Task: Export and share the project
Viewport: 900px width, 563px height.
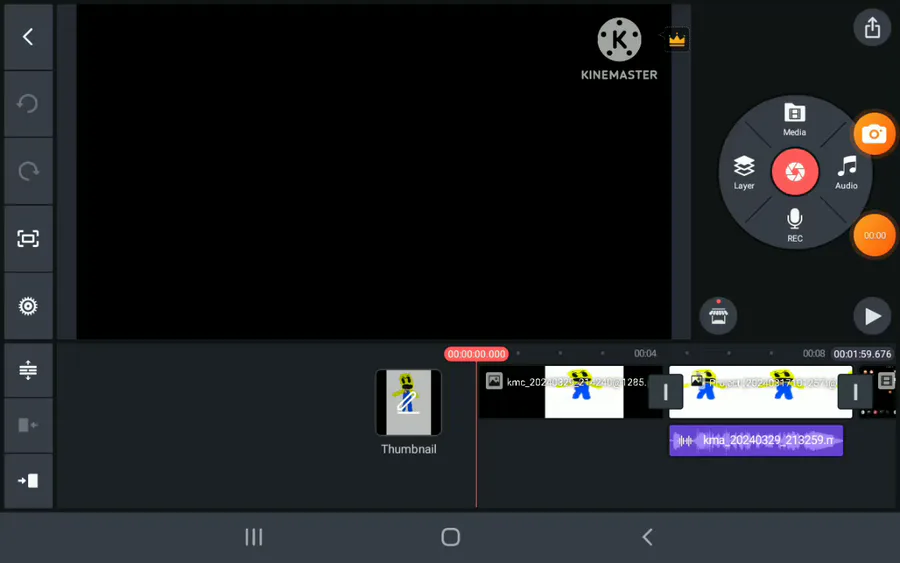Action: [x=872, y=28]
